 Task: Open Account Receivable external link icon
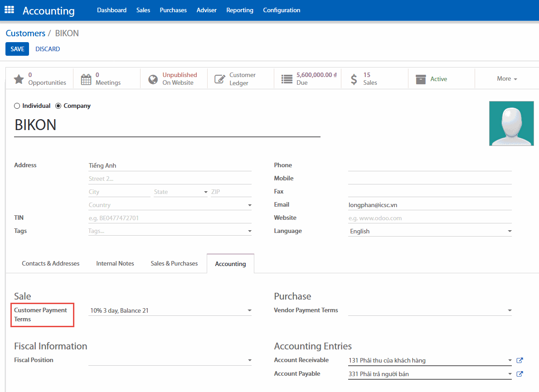[520, 361]
